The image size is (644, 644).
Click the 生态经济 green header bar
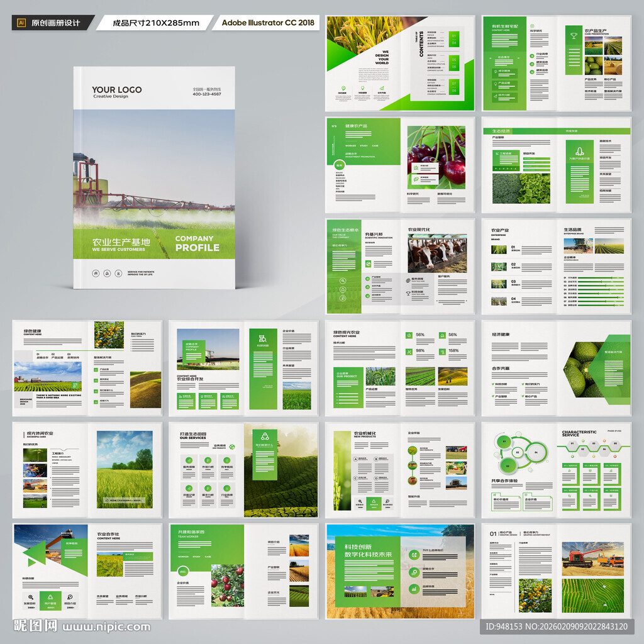click(557, 131)
